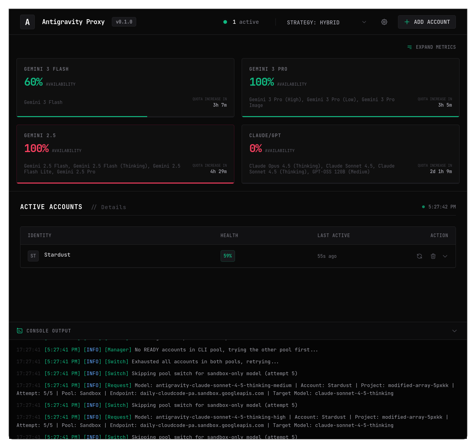This screenshot has width=476, height=448.
Task: Click the 'Exhausted all accounts' log line
Action: [x=147, y=362]
